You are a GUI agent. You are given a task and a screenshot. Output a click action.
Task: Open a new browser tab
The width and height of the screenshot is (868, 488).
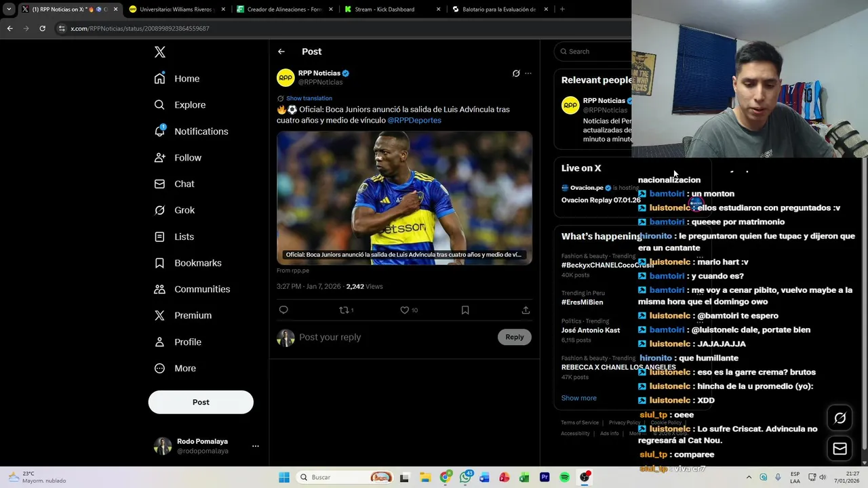562,9
